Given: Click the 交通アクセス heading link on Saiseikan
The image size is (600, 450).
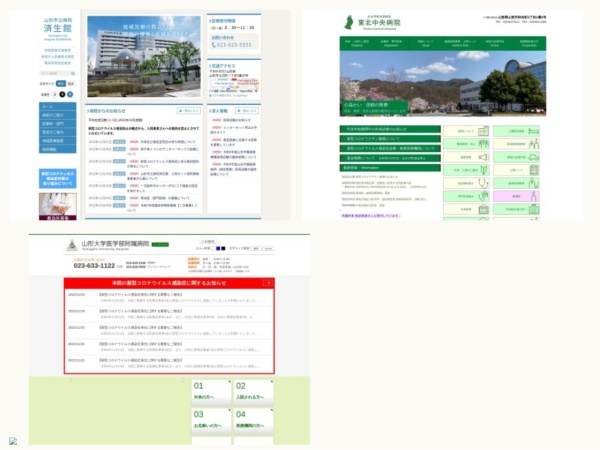Looking at the screenshot, I should coord(222,66).
